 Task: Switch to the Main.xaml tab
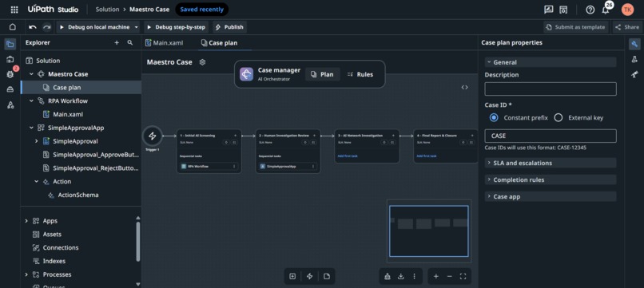click(x=165, y=42)
